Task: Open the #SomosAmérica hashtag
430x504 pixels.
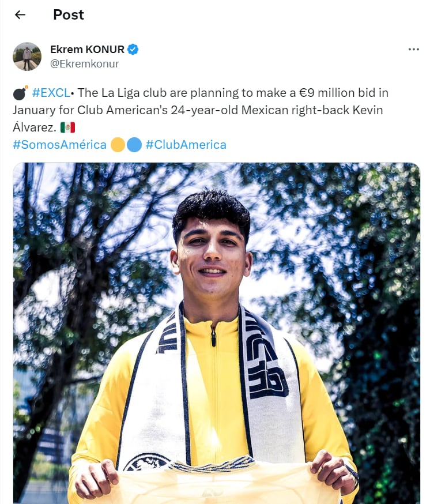Action: [59, 145]
